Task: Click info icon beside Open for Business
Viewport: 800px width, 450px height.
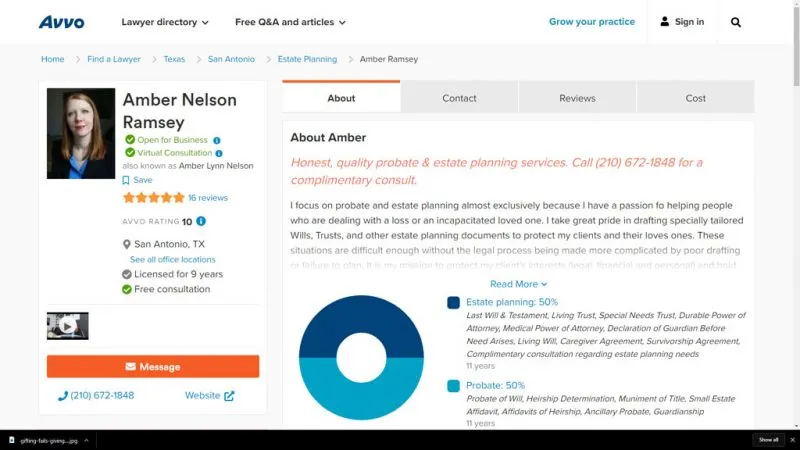Action: pyautogui.click(x=217, y=140)
